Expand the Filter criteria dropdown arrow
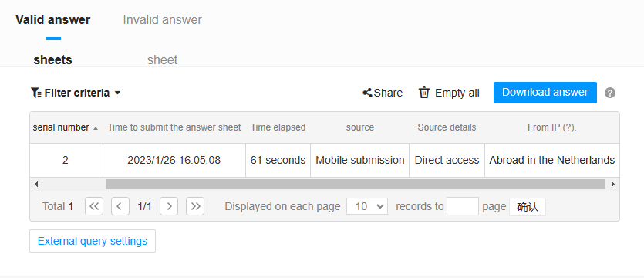This screenshot has width=644, height=278. click(x=117, y=93)
